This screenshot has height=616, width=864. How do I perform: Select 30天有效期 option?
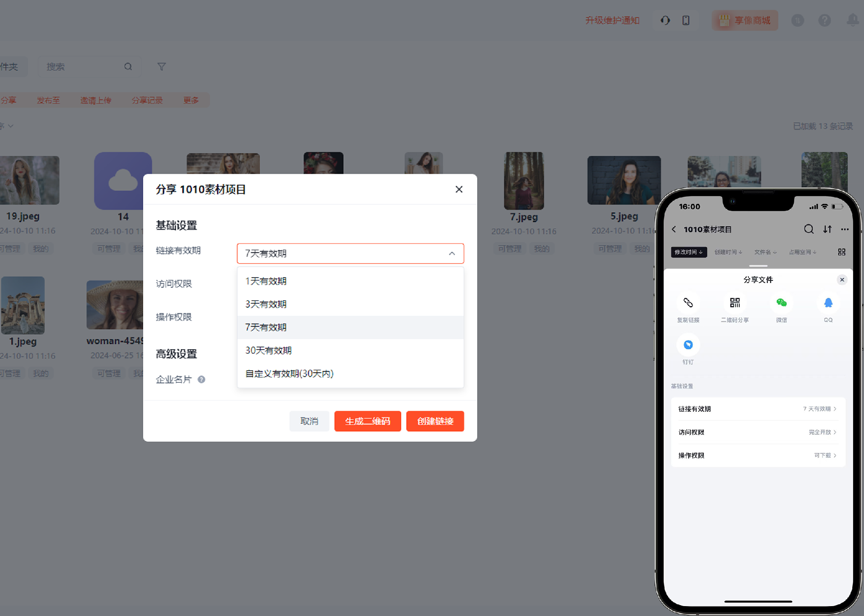coord(350,351)
